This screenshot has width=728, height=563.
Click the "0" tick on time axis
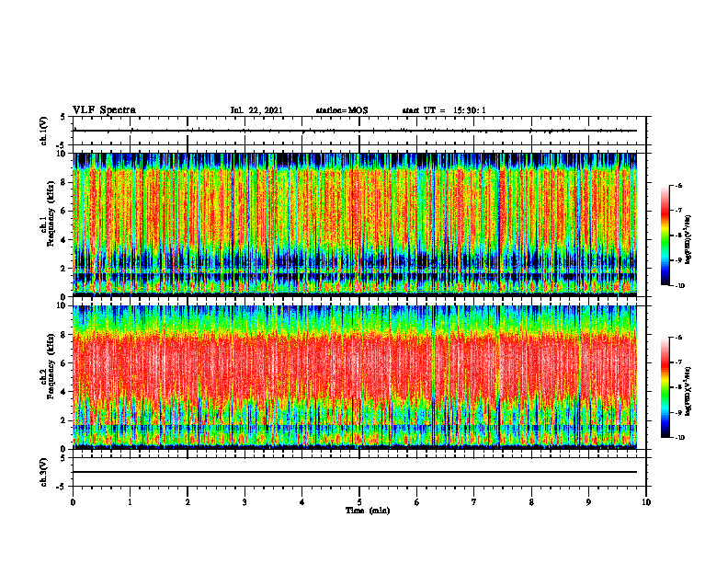(x=73, y=502)
